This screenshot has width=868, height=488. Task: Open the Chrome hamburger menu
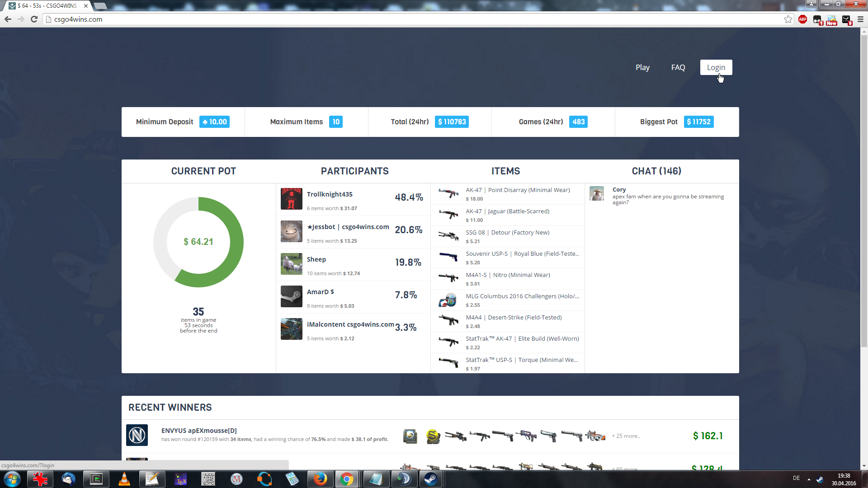coord(860,19)
